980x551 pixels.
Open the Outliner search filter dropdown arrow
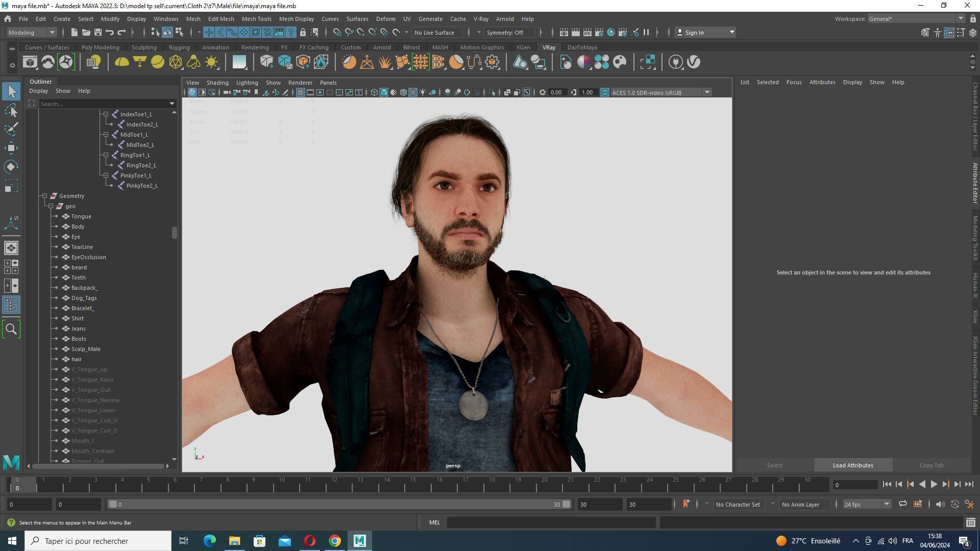coord(172,104)
